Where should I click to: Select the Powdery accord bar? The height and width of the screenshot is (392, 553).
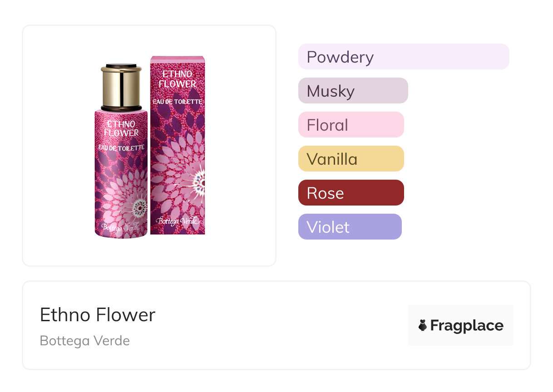pyautogui.click(x=403, y=57)
